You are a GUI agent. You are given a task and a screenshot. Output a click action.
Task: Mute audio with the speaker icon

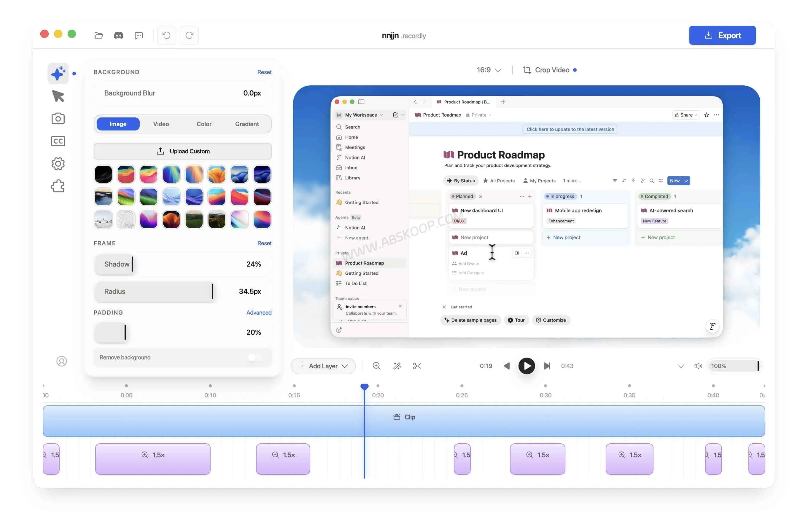pos(698,366)
